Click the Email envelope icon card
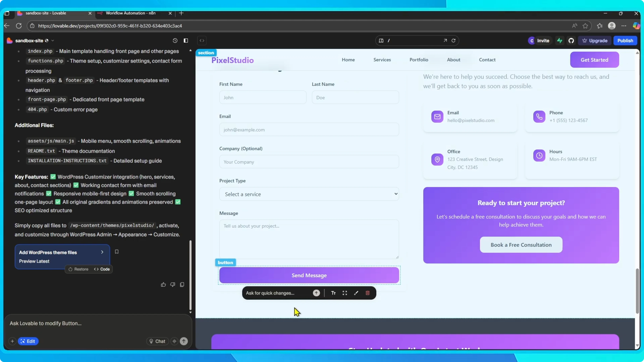The image size is (644, 362). [437, 117]
